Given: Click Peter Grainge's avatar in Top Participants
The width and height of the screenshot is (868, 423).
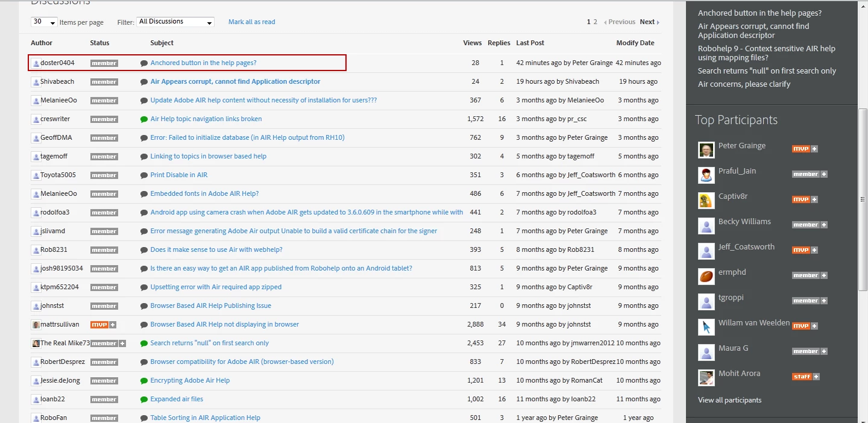Looking at the screenshot, I should pos(706,150).
